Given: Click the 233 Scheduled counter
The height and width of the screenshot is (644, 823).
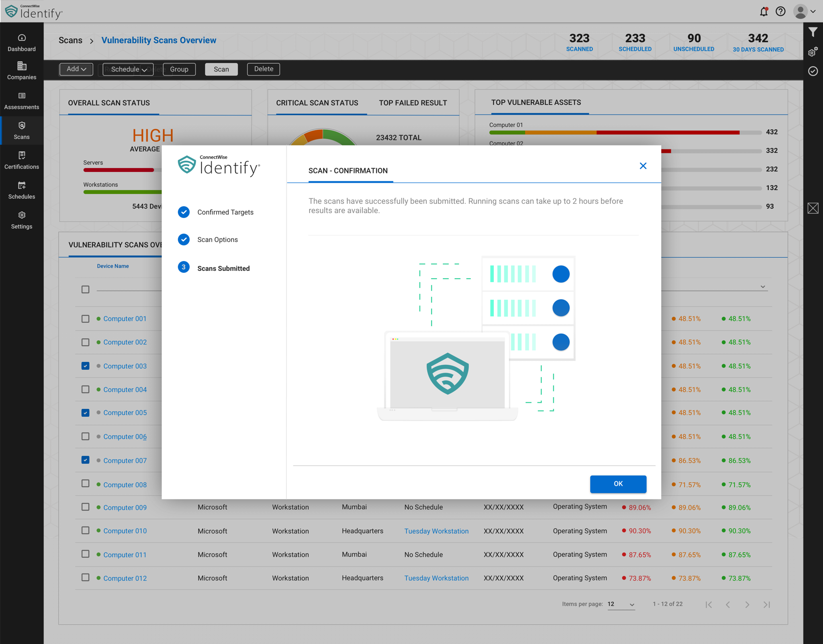Looking at the screenshot, I should [x=635, y=42].
